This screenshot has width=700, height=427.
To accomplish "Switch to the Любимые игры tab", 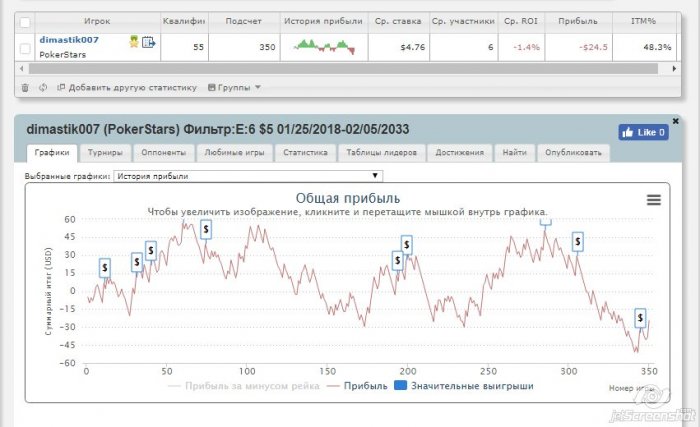I will coord(234,153).
